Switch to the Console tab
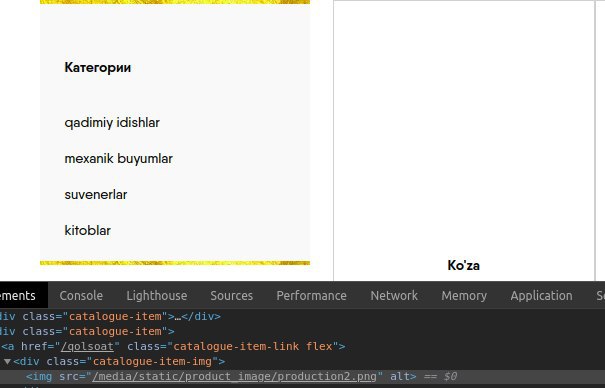 [81, 295]
